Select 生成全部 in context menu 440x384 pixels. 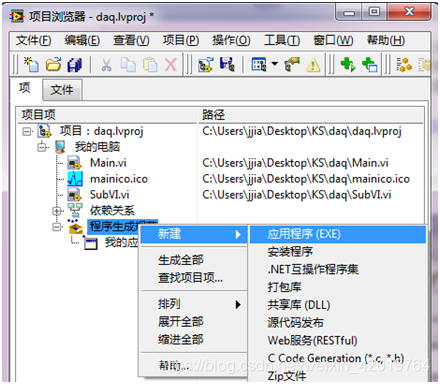pos(193,260)
